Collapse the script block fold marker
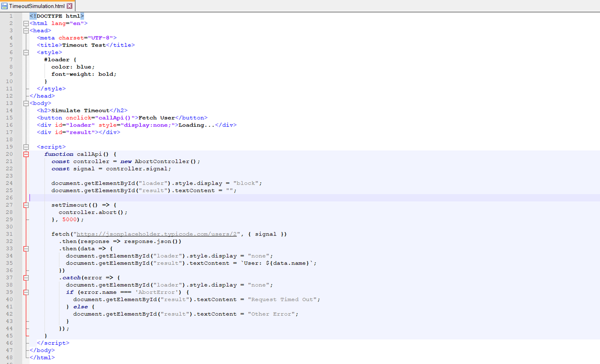This screenshot has width=600, height=364. coord(26,147)
